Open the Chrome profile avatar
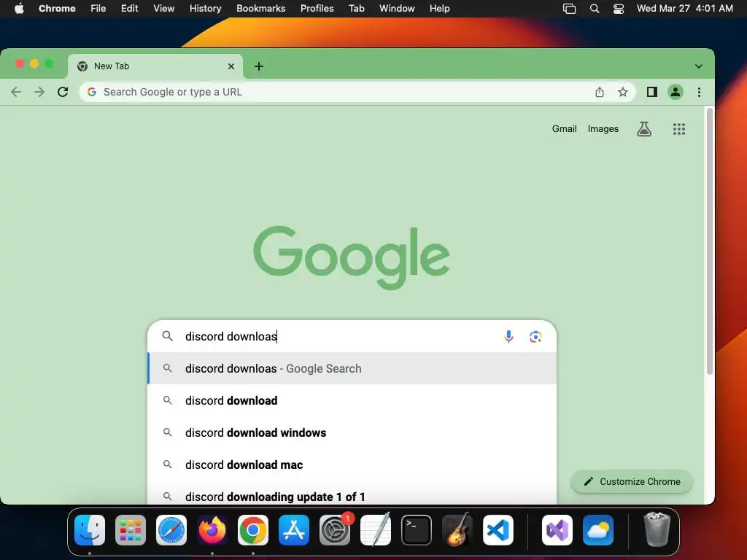This screenshot has height=560, width=747. click(x=675, y=92)
